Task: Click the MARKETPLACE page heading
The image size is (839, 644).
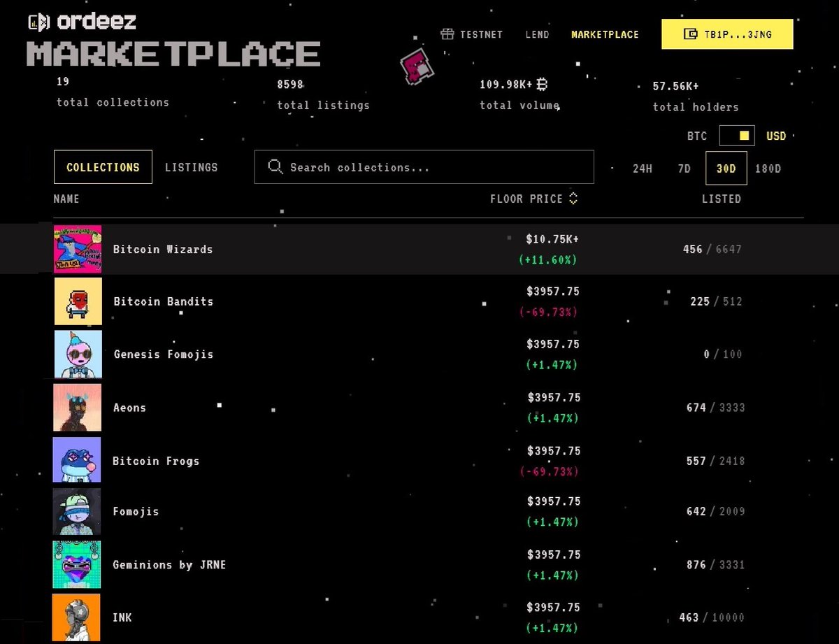Action: point(173,54)
